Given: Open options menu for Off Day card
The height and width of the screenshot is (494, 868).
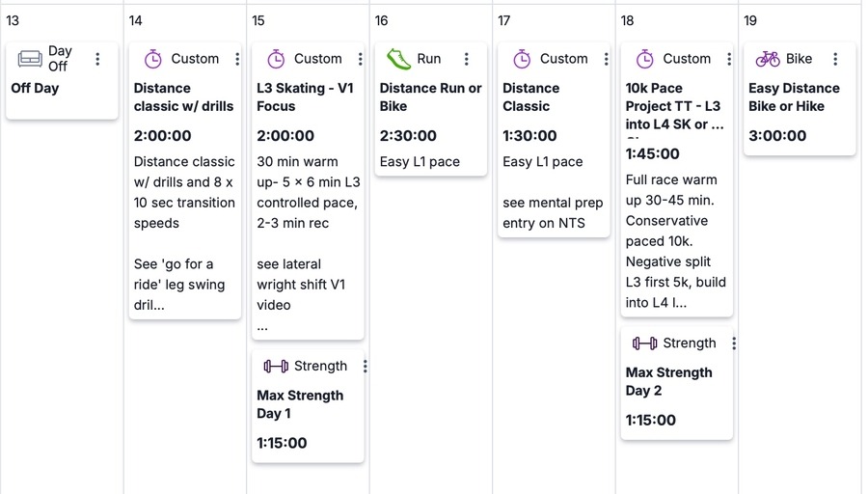Looking at the screenshot, I should (x=97, y=59).
